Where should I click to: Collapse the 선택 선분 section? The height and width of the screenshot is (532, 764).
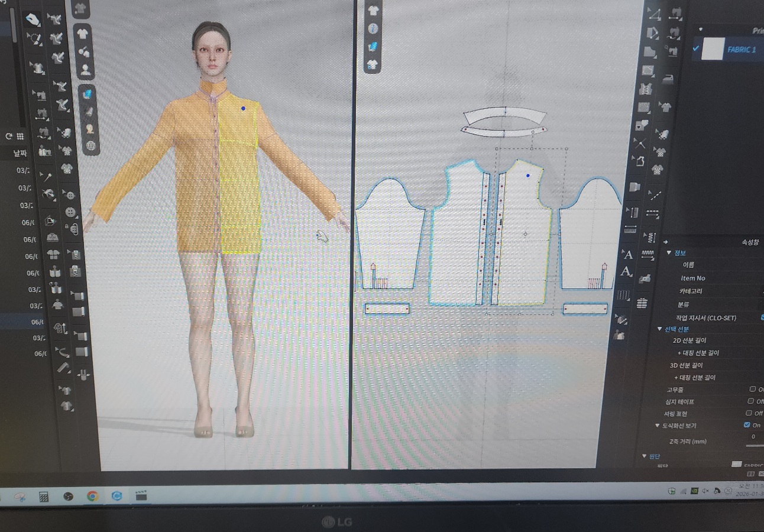pos(660,329)
